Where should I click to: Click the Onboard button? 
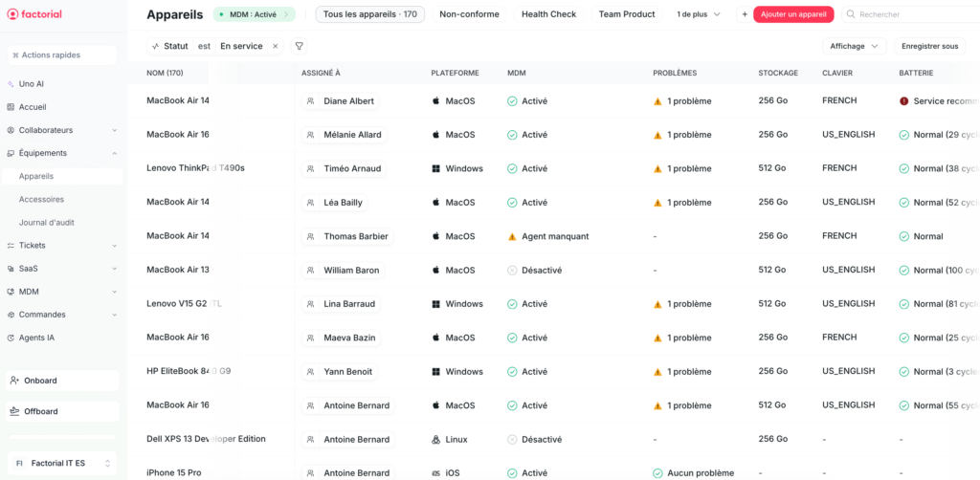pyautogui.click(x=62, y=381)
